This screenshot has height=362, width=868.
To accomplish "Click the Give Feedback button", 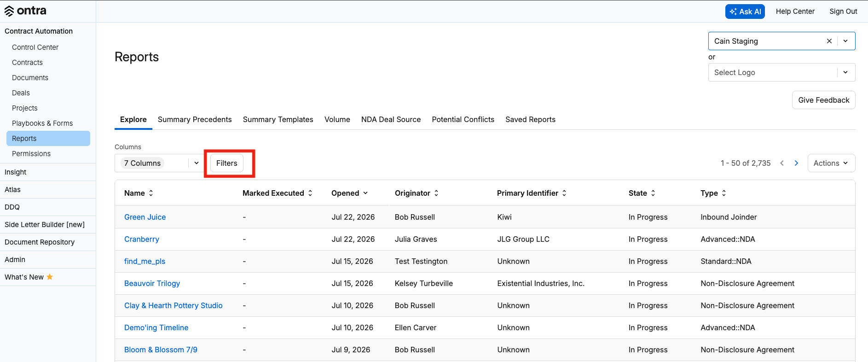I will tap(823, 100).
